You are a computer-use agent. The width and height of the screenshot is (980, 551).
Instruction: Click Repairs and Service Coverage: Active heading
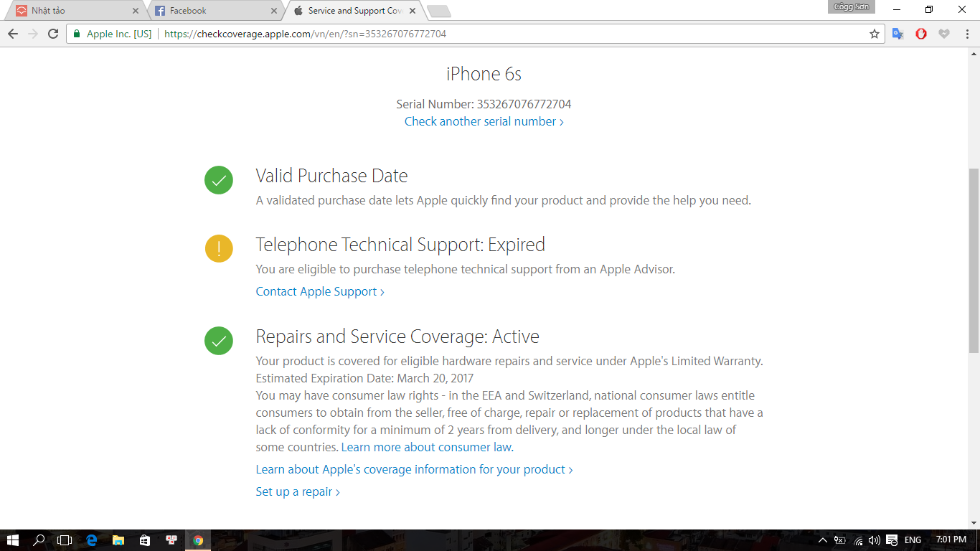[397, 336]
